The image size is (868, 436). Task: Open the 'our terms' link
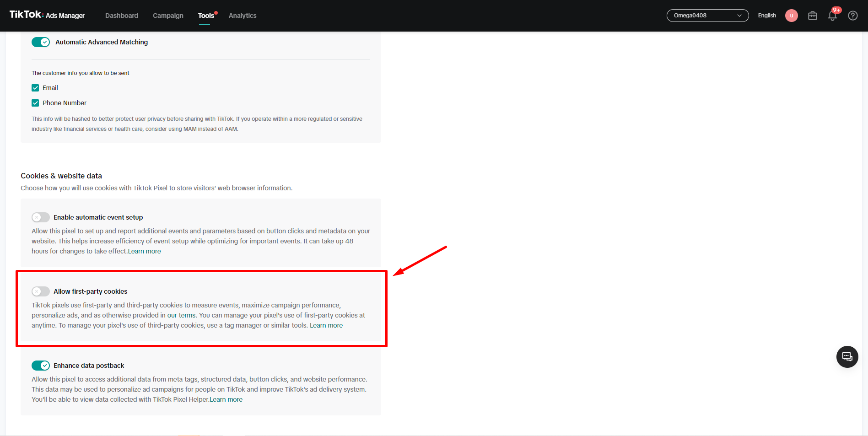[x=181, y=315]
